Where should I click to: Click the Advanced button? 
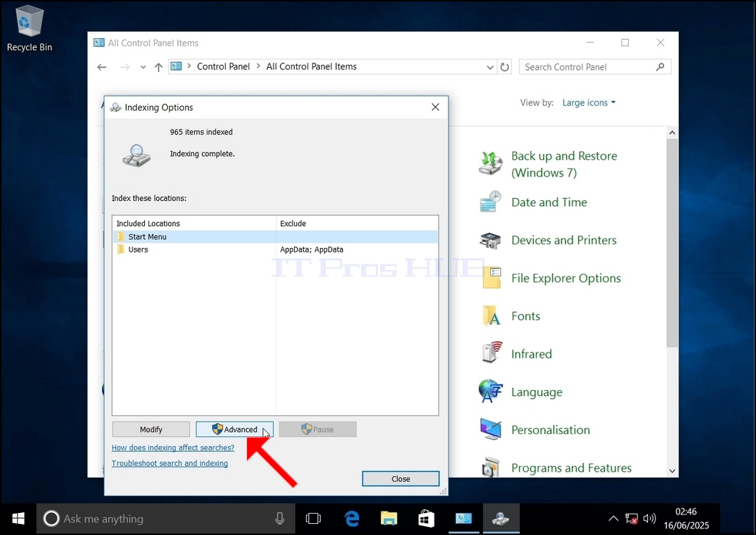pyautogui.click(x=235, y=429)
